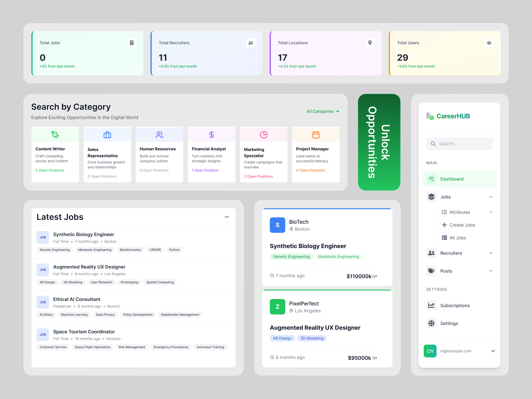Viewport: 532px width, 399px height.
Task: Expand the Posts sidebar section
Action: click(x=491, y=271)
